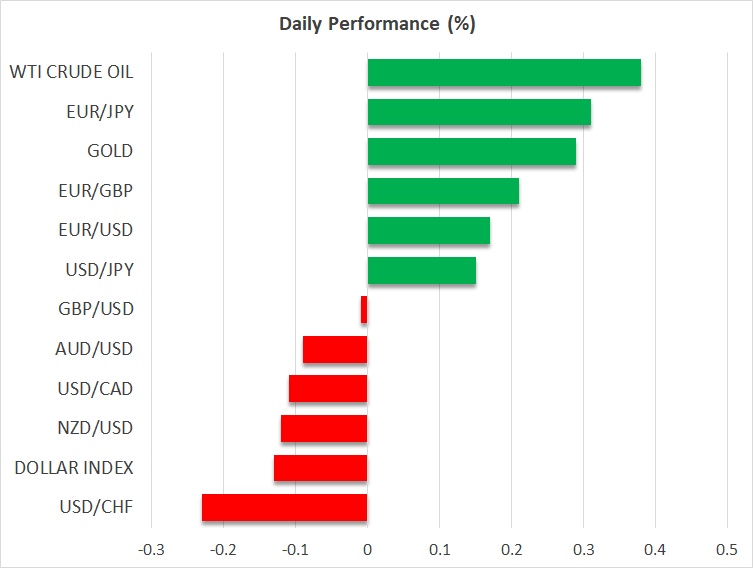The height and width of the screenshot is (568, 753).
Task: Select the GOLD category label
Action: point(110,152)
